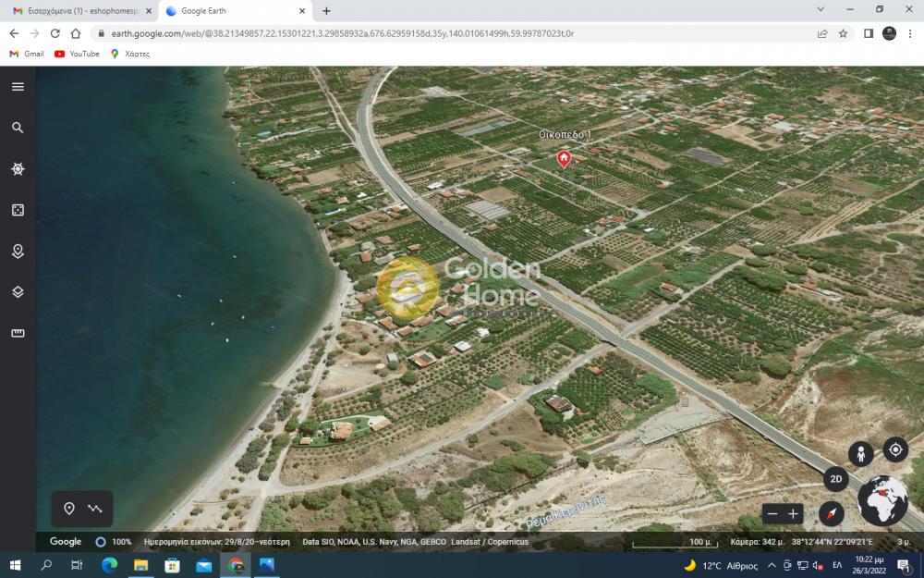
Task: Zoom in using the plus button
Action: pyautogui.click(x=793, y=514)
